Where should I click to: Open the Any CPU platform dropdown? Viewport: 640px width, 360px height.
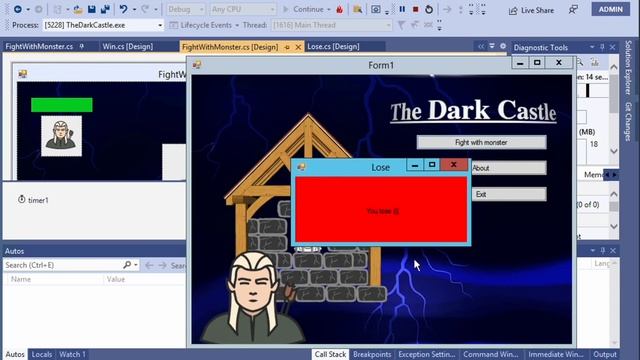click(242, 9)
